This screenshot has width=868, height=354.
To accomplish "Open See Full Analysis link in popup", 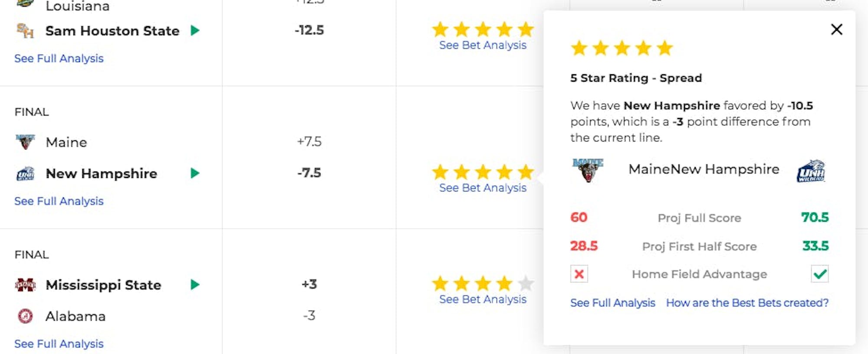I will pyautogui.click(x=612, y=303).
